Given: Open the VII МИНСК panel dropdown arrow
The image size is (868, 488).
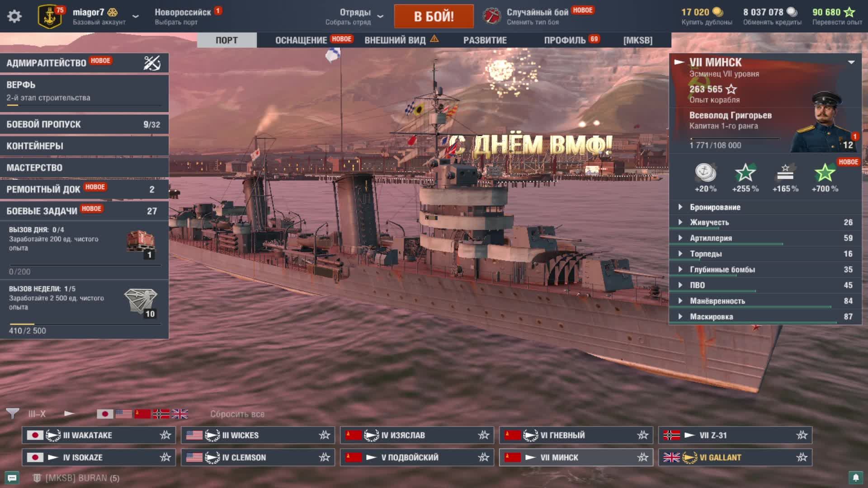Looking at the screenshot, I should [851, 62].
